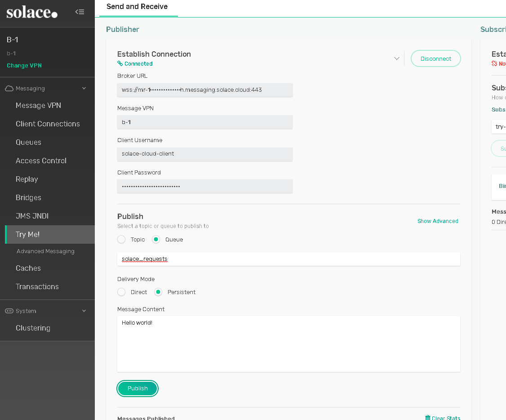Select the Queue radio button
This screenshot has width=506, height=420.
pyautogui.click(x=156, y=240)
